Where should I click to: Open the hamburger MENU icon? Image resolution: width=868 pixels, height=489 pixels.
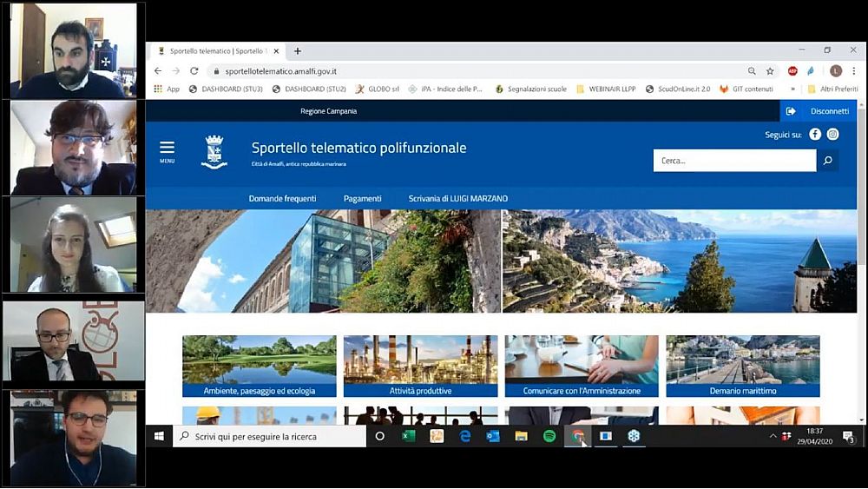point(168,152)
